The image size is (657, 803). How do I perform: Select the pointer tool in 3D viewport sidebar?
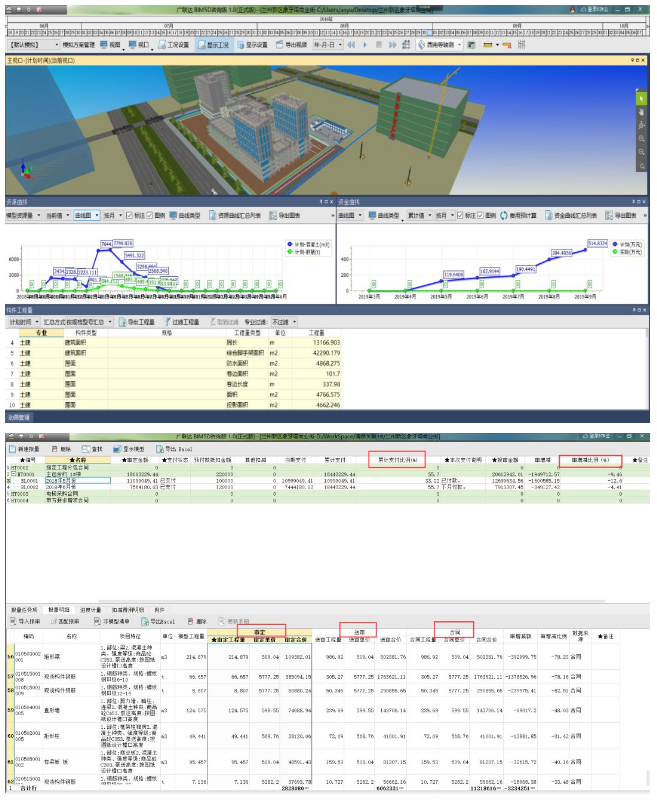(x=641, y=98)
